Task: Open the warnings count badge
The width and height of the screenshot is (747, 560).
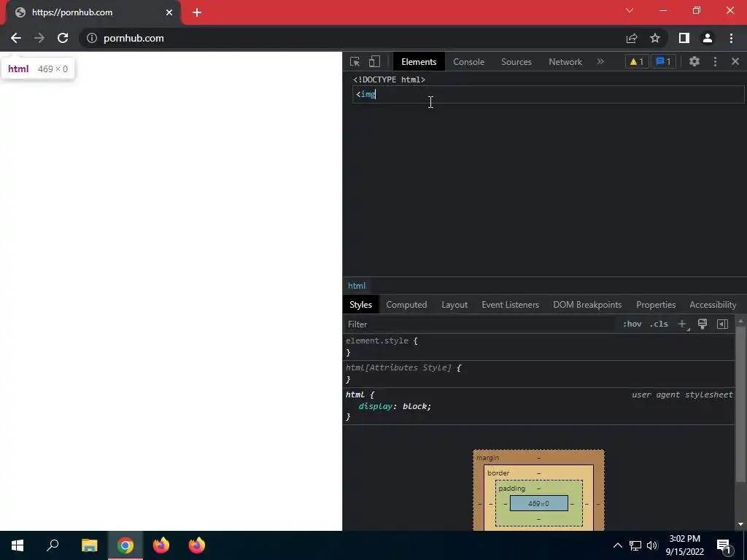Action: [x=636, y=61]
